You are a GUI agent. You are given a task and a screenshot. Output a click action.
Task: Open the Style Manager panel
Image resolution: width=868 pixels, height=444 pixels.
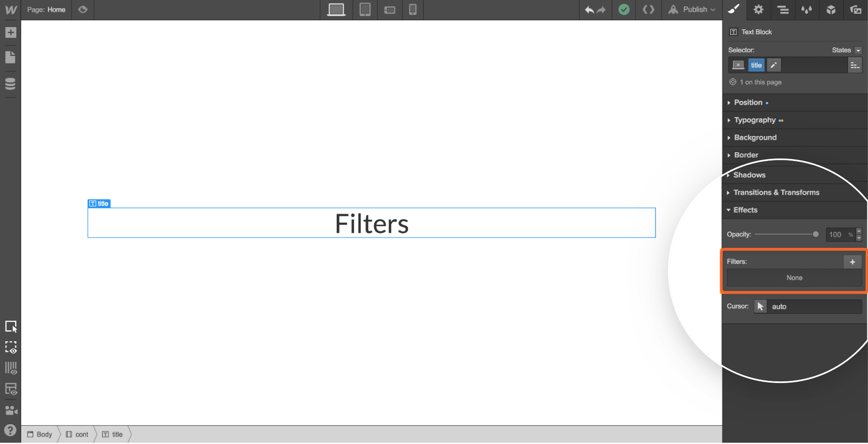(x=783, y=10)
